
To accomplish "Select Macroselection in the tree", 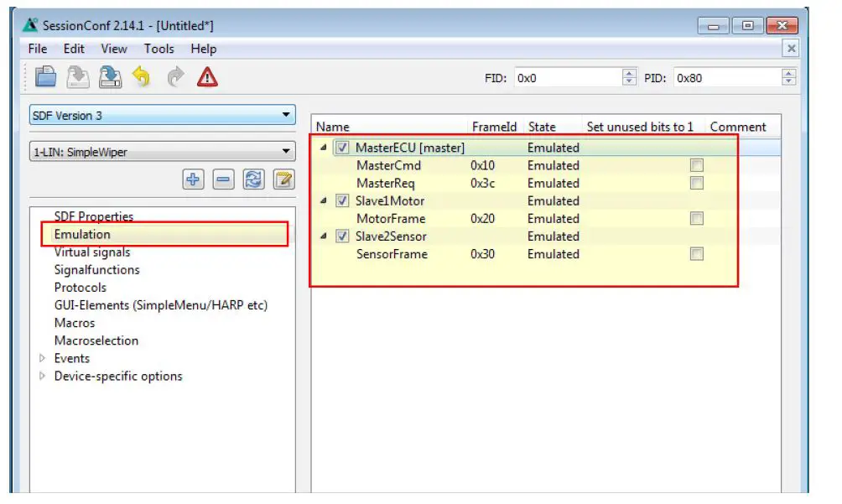I will click(96, 340).
